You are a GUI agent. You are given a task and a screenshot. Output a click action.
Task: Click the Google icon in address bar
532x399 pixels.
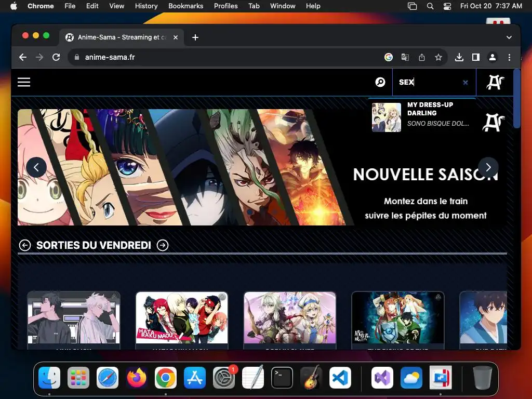coord(389,57)
